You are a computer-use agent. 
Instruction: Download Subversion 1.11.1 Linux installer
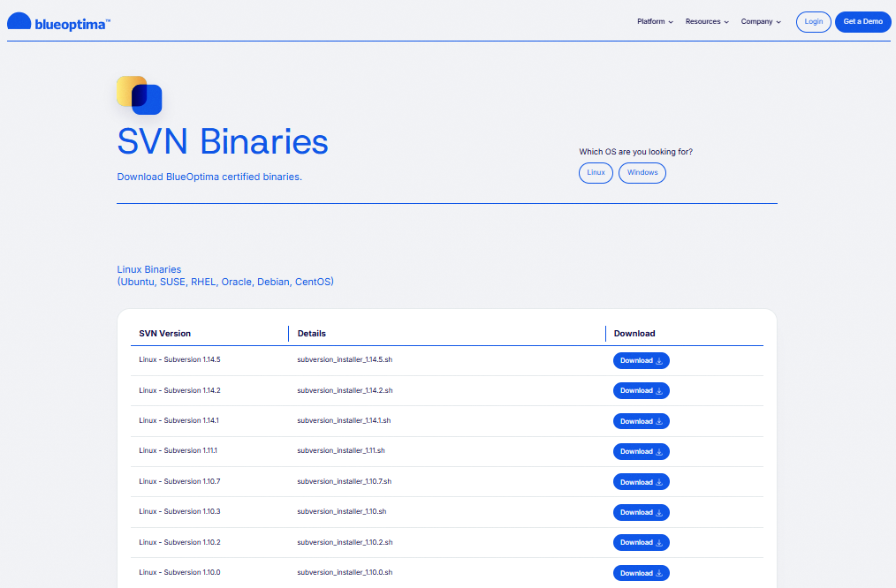pos(641,451)
